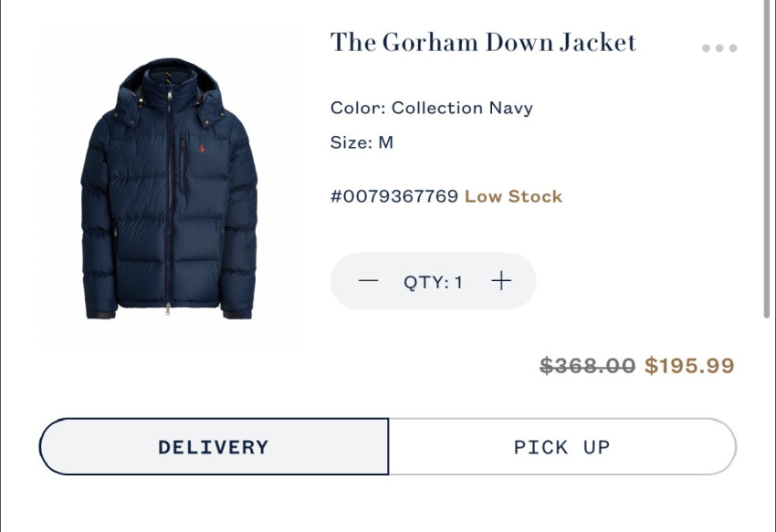Decrease quantity with the minus button
Image resolution: width=776 pixels, height=532 pixels.
tap(368, 281)
